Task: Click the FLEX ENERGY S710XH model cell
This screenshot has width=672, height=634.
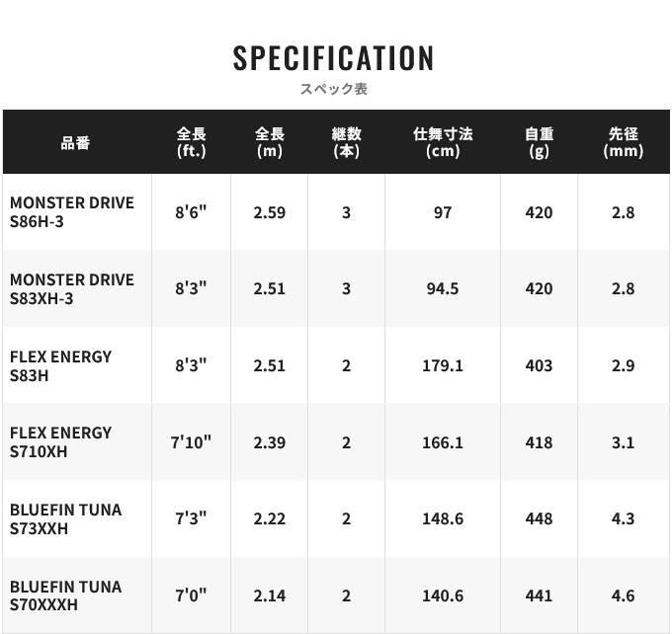Action: point(60,442)
